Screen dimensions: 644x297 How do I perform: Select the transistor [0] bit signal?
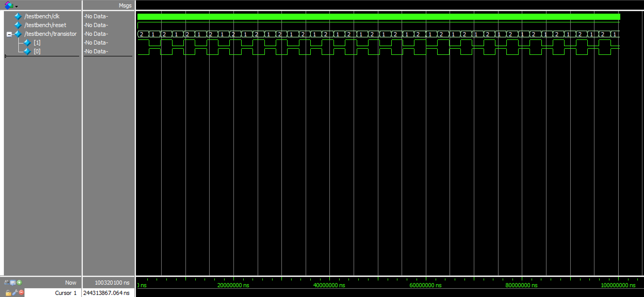point(37,52)
